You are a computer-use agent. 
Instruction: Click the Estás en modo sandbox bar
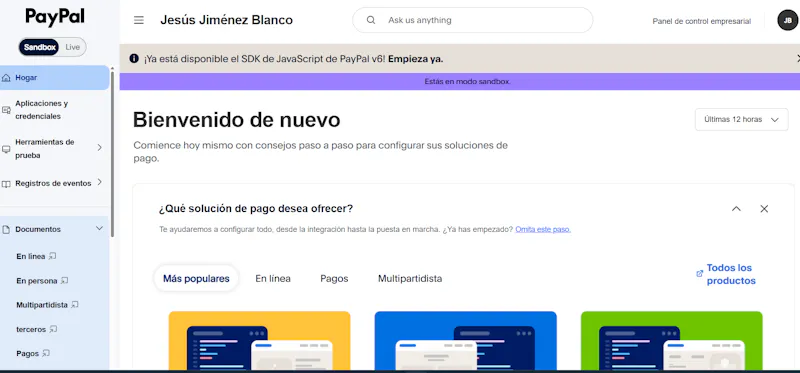click(460, 82)
